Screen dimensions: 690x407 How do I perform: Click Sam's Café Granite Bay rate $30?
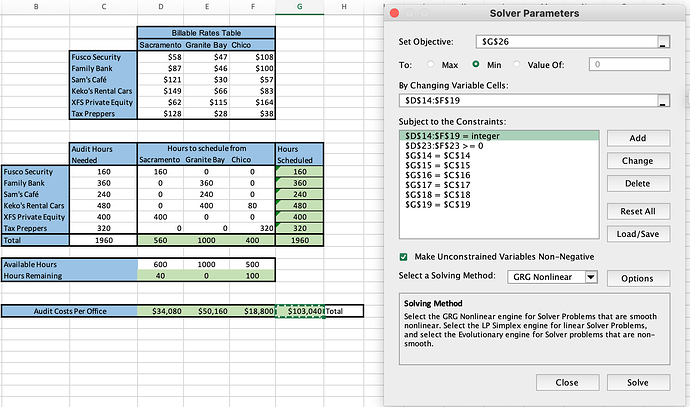point(207,80)
